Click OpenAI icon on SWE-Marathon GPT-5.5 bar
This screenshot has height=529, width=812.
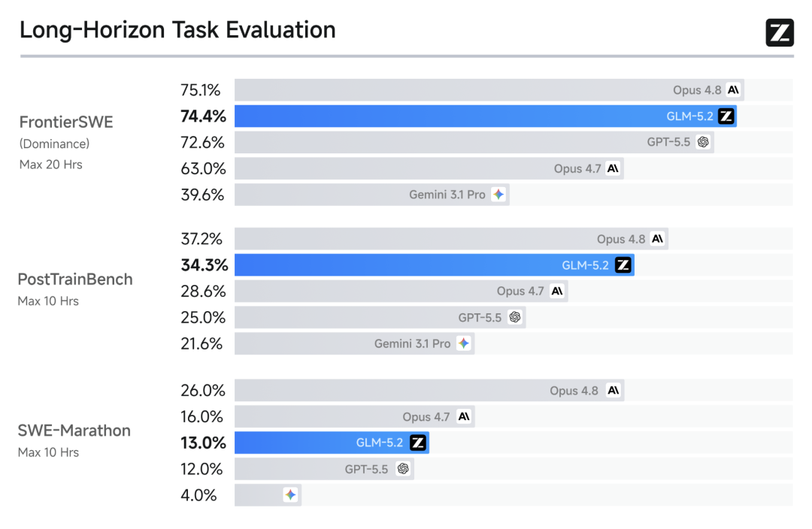[403, 469]
